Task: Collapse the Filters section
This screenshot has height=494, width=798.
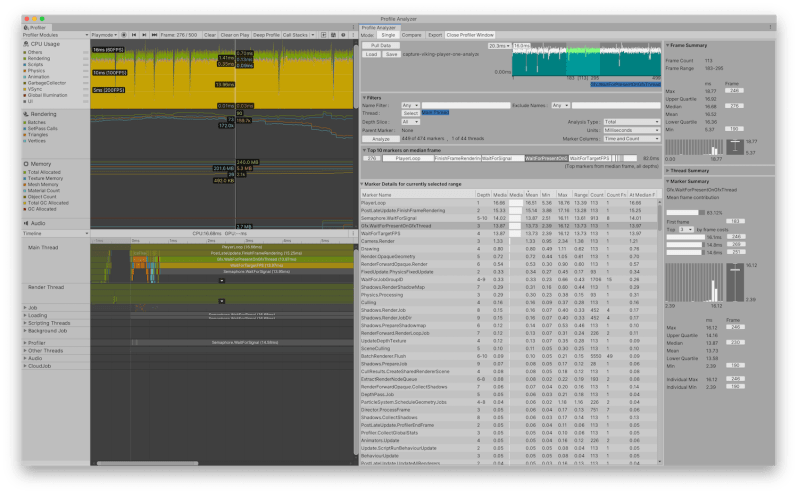Action: pyautogui.click(x=364, y=98)
